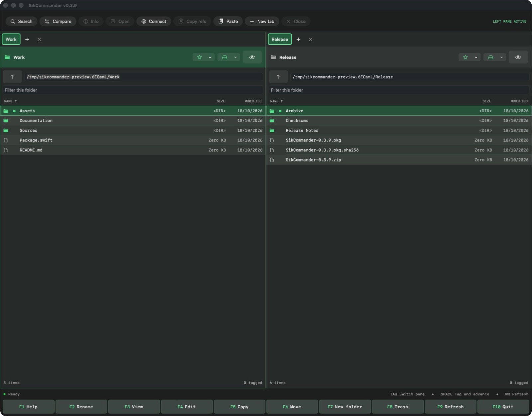Sort Release pane by Size column
Viewport: 532px width, 416px height.
tap(487, 101)
